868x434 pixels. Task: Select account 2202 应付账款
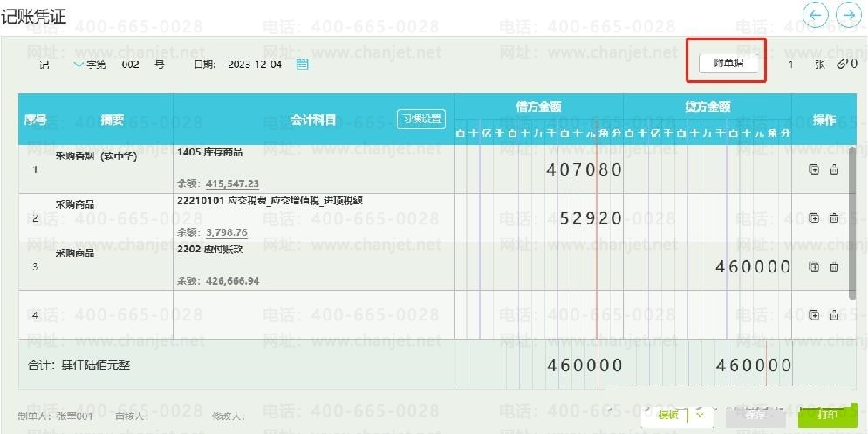pyautogui.click(x=210, y=249)
